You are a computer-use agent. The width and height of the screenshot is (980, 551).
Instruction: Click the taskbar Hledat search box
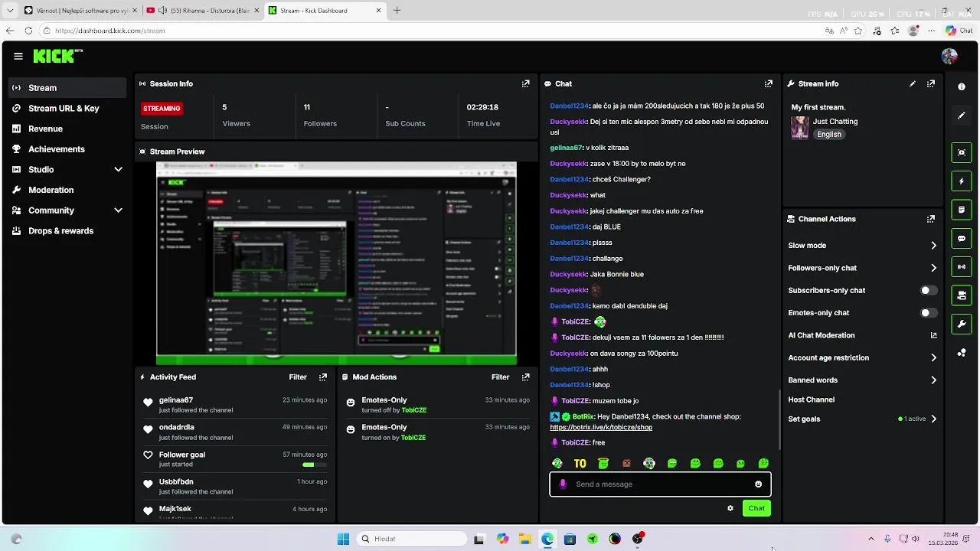click(x=413, y=539)
